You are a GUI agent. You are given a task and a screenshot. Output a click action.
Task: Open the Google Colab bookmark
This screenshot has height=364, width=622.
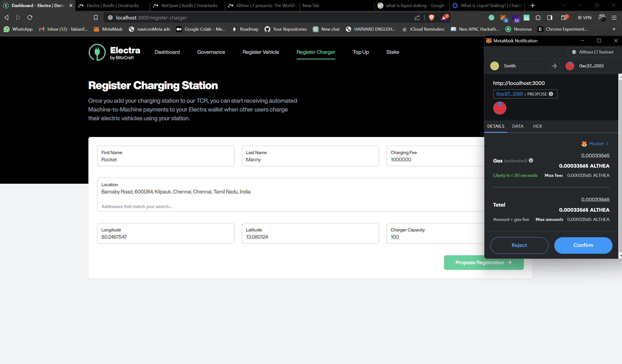click(201, 29)
